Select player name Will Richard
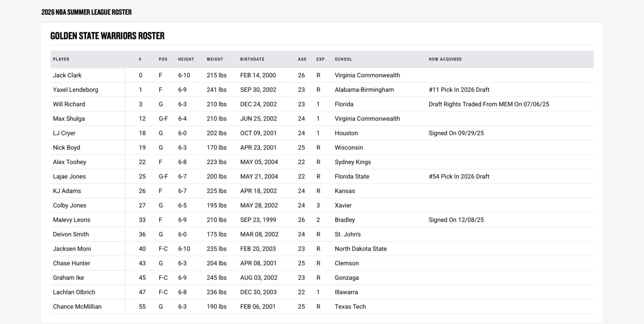644x324 pixels. point(69,104)
